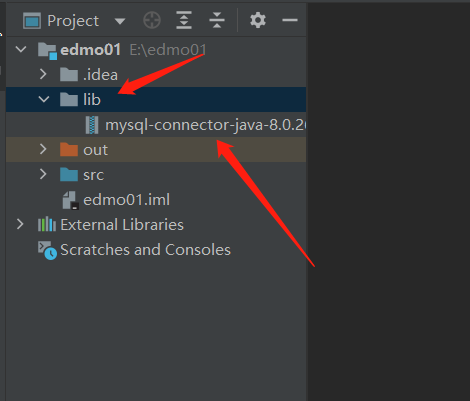
Task: Open the Project panel gear options
Action: tap(258, 20)
